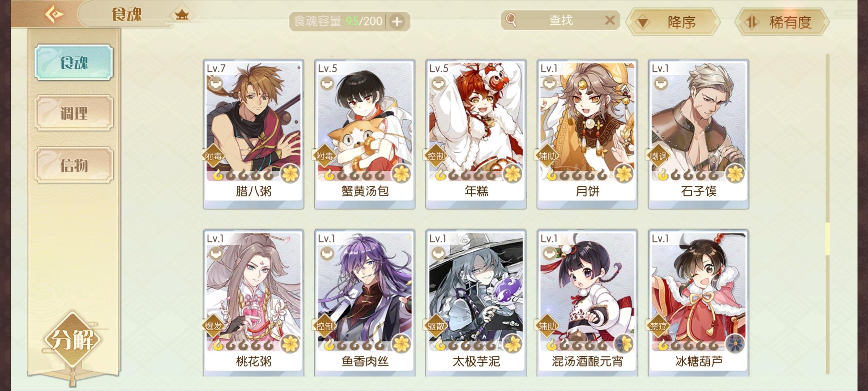Tap the back arrow icon
The width and height of the screenshot is (868, 391).
(54, 14)
